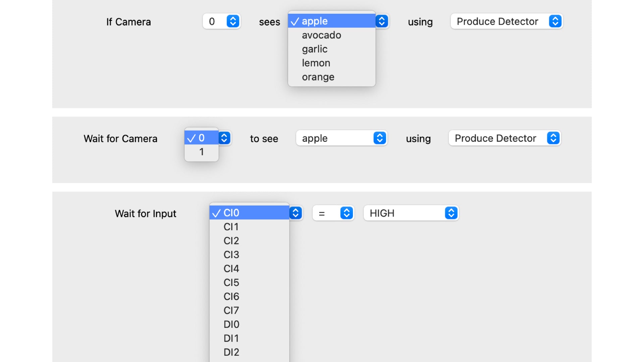This screenshot has height=362, width=644.
Task: Select CI7 from the input list
Action: (x=231, y=310)
